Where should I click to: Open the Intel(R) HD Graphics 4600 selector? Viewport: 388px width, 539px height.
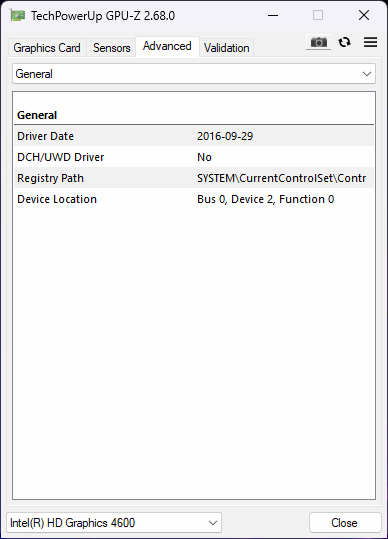click(x=114, y=523)
